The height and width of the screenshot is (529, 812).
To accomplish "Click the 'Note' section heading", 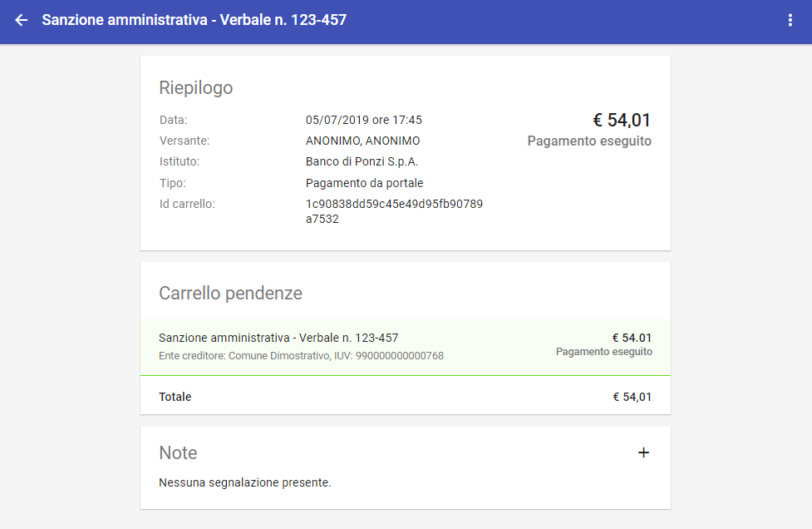I will click(x=178, y=452).
